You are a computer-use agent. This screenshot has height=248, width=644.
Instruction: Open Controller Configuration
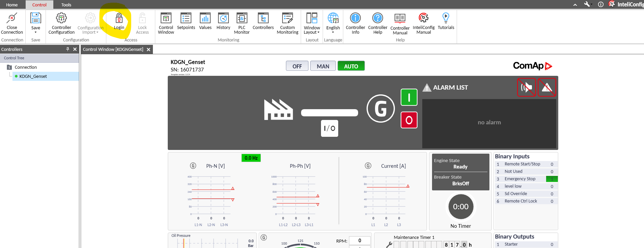[x=61, y=23]
